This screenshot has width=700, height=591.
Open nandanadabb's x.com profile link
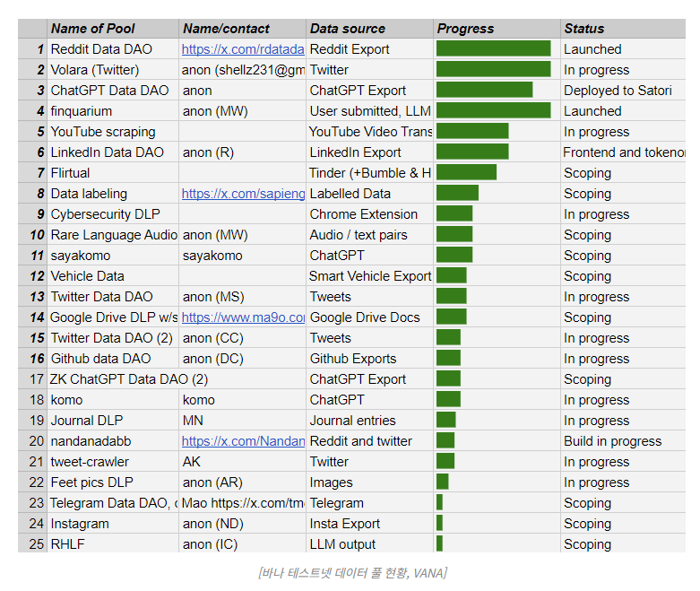[243, 441]
